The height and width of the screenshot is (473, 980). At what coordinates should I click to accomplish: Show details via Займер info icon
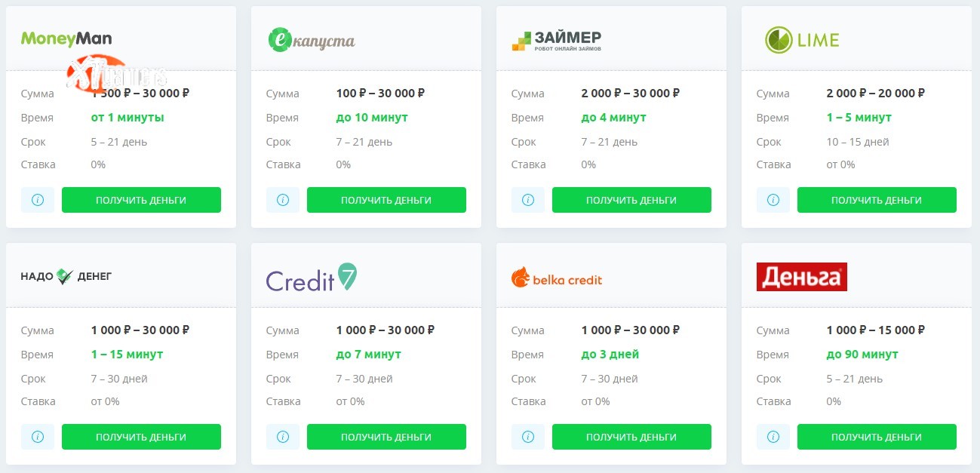[528, 200]
